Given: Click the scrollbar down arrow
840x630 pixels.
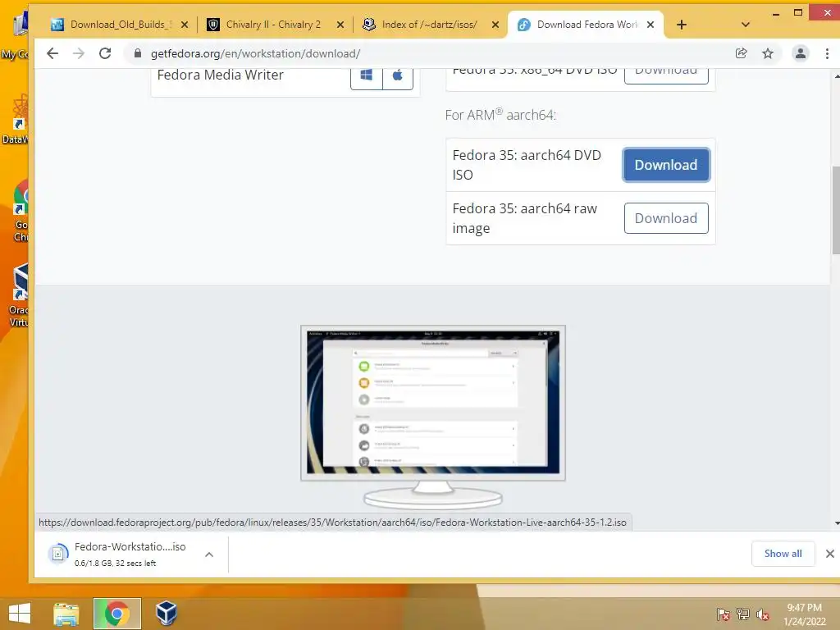Looking at the screenshot, I should [x=836, y=523].
